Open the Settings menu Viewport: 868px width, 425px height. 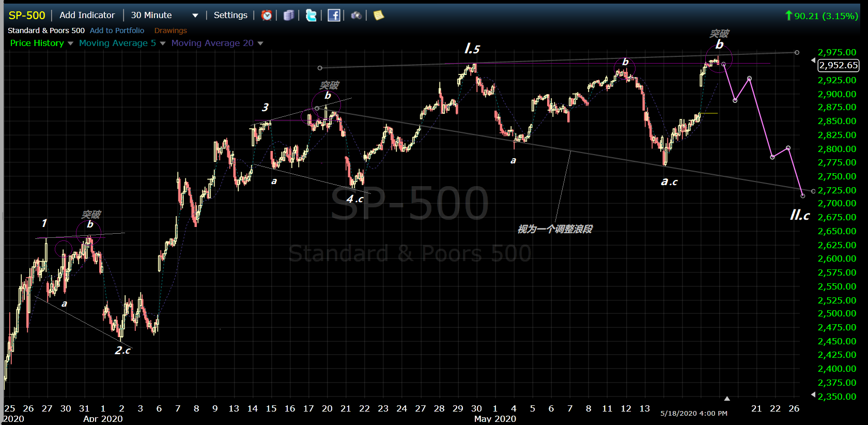coord(230,16)
